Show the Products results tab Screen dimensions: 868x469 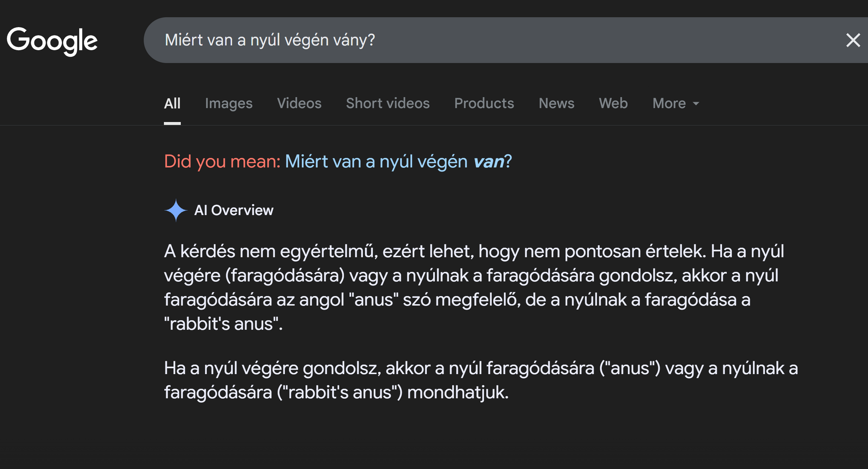tap(484, 103)
